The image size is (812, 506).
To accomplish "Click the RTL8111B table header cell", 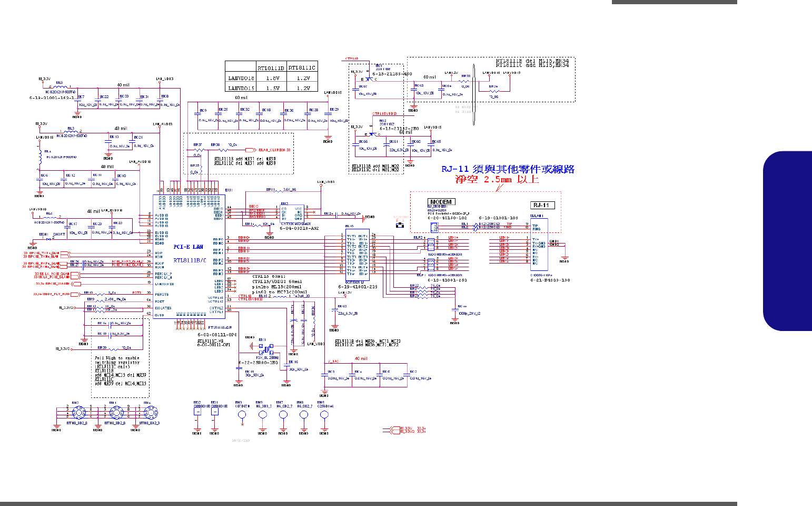I will click(271, 67).
